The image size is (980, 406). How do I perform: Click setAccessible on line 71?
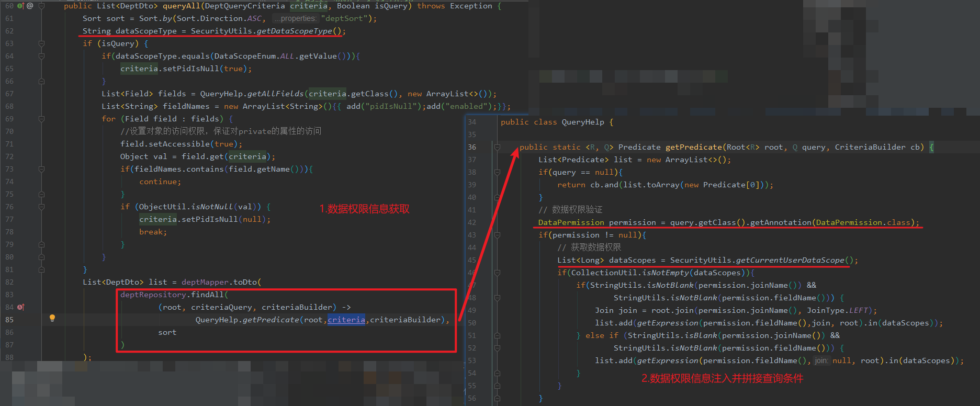tap(179, 144)
